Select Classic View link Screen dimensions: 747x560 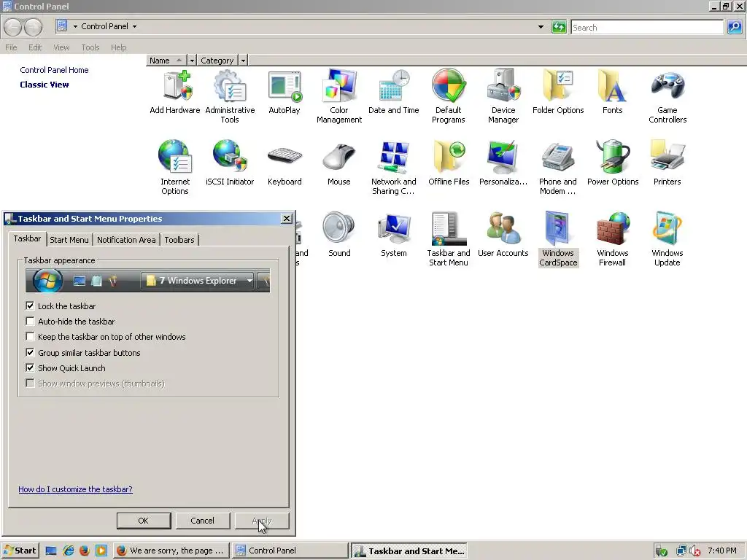44,85
